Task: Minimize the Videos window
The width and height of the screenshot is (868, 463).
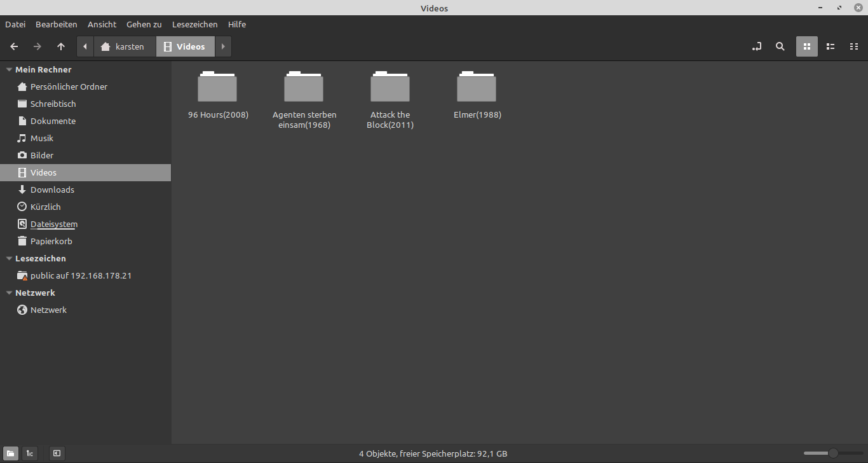Action: [820, 8]
